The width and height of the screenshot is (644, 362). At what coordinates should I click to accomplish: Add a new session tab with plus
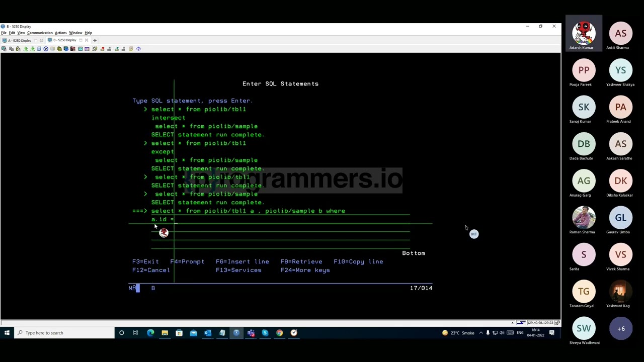(95, 40)
